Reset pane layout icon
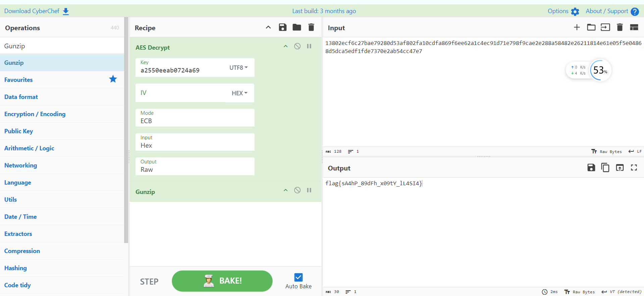This screenshot has height=296, width=644. tap(634, 28)
